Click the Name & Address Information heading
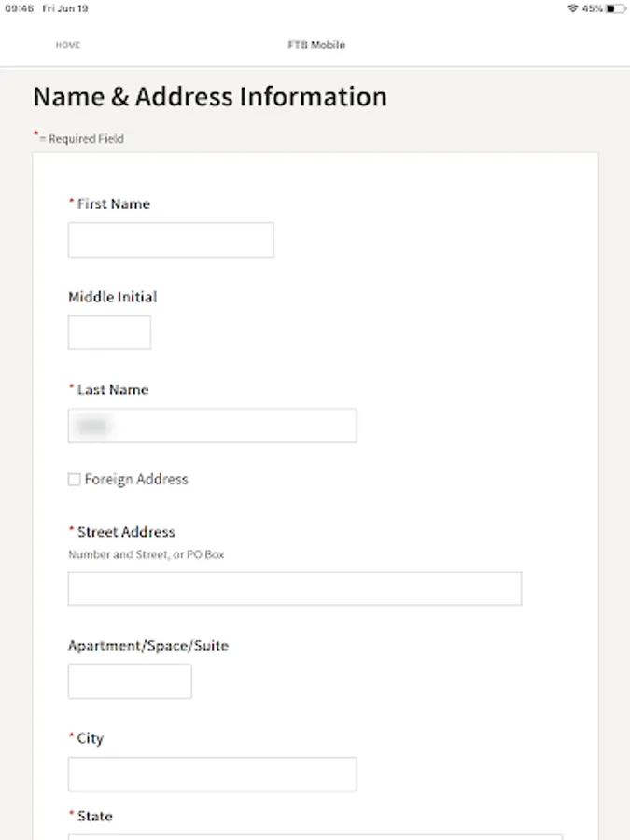Screen dimensions: 630x840 pyautogui.click(x=210, y=97)
